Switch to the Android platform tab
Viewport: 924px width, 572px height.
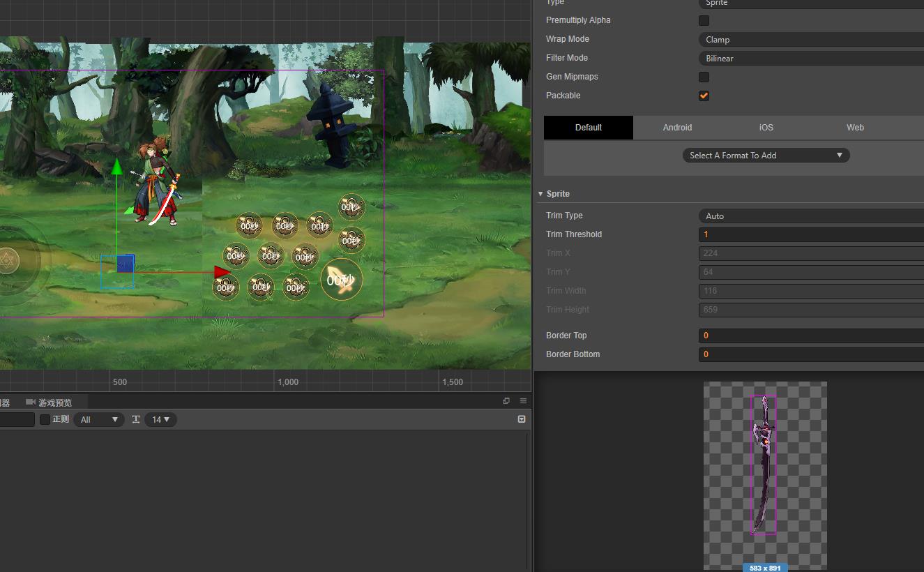tap(677, 128)
